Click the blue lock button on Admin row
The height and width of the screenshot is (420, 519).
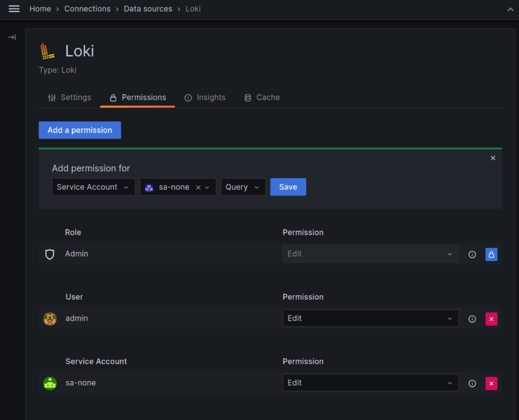tap(491, 254)
